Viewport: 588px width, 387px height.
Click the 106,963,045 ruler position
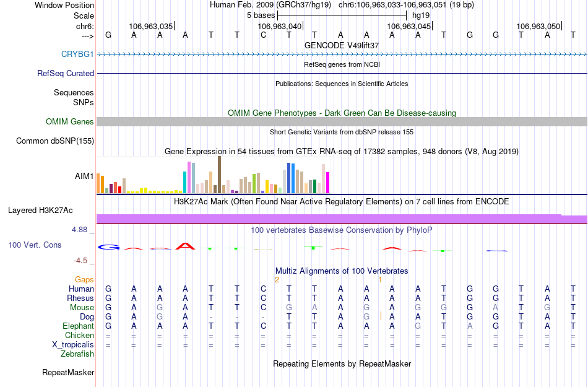tap(409, 26)
